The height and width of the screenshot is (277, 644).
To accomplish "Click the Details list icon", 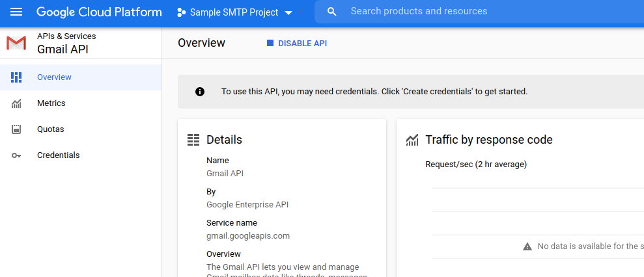I will (x=193, y=140).
